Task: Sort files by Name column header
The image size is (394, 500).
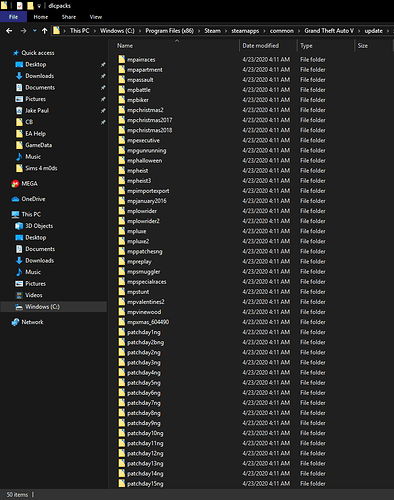Action: (x=125, y=46)
